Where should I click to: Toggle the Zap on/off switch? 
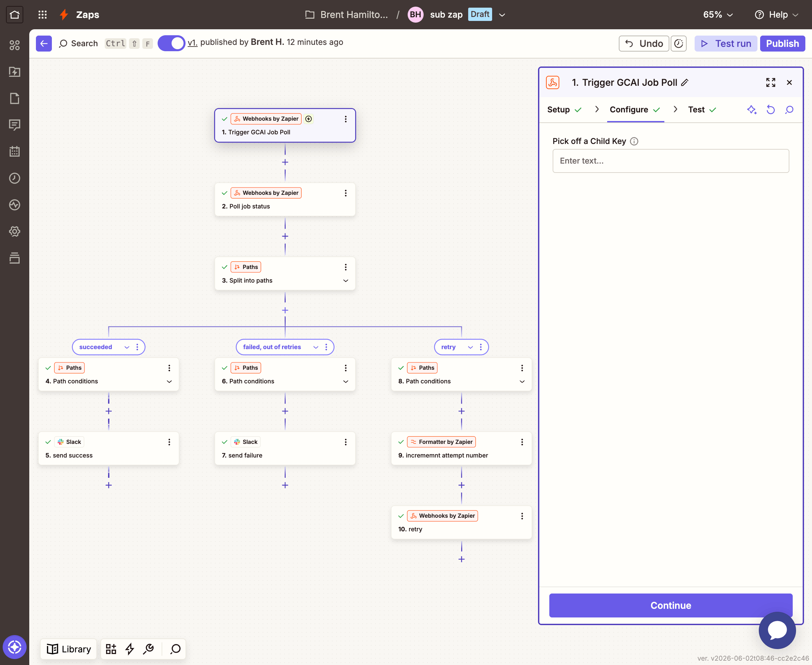click(x=171, y=43)
